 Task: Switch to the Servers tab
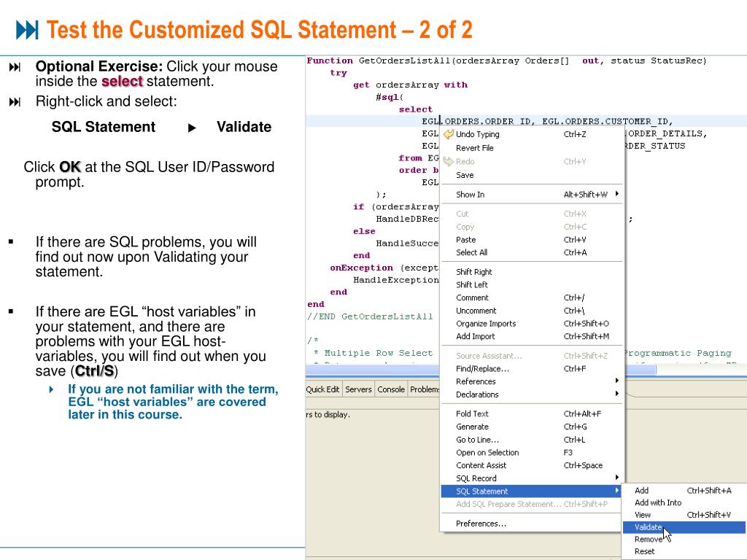(x=358, y=389)
